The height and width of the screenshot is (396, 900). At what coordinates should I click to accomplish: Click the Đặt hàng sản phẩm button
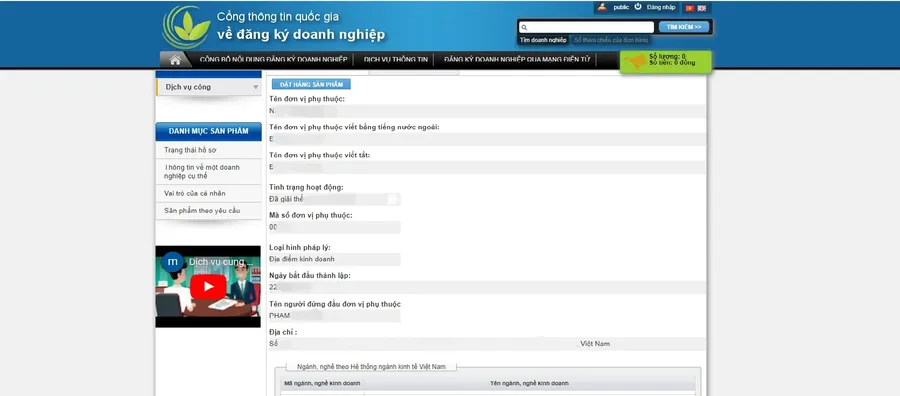click(311, 84)
